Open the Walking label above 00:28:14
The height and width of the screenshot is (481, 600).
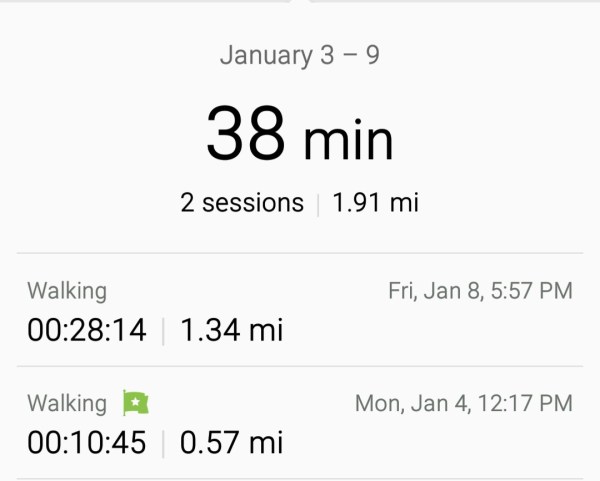(x=66, y=291)
